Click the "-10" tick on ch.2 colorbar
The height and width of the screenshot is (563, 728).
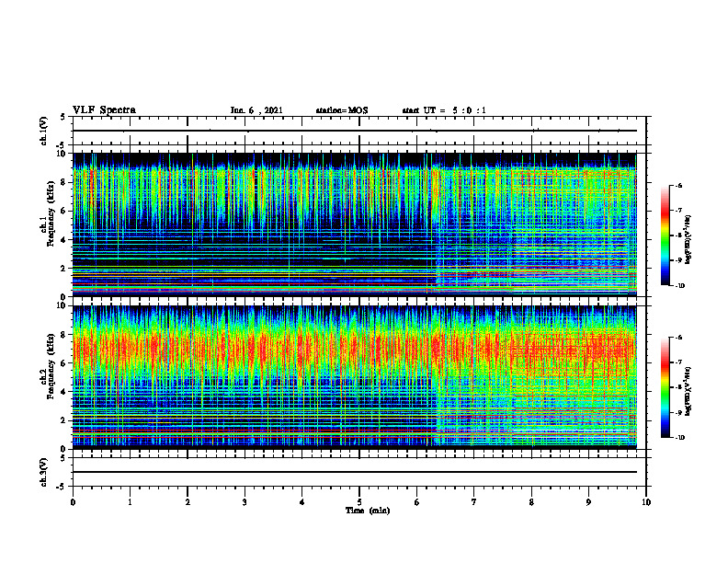679,438
